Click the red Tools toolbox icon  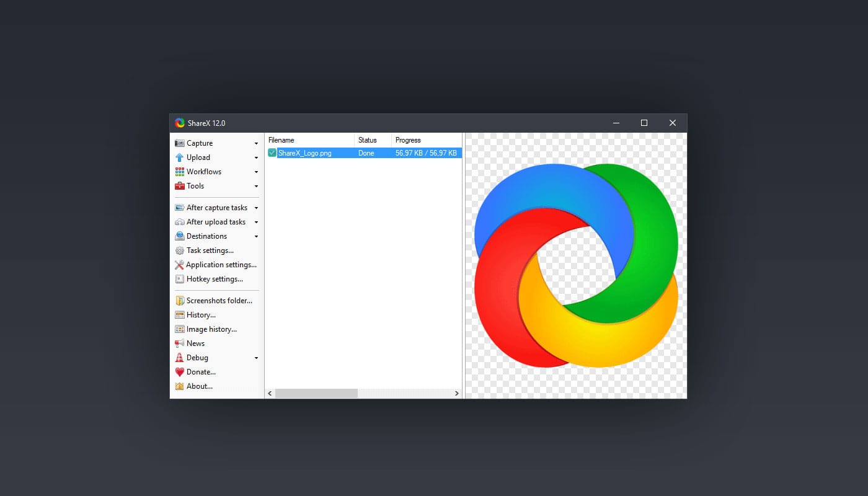point(180,186)
